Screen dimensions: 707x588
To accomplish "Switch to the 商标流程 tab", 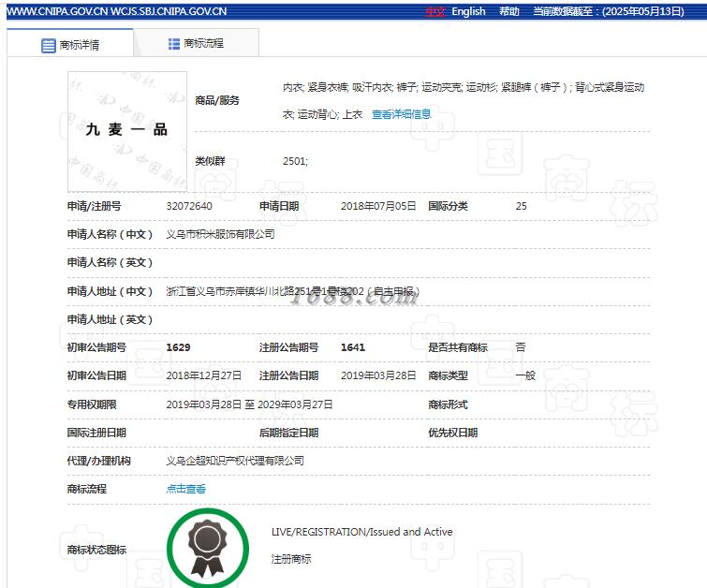I will tap(196, 43).
